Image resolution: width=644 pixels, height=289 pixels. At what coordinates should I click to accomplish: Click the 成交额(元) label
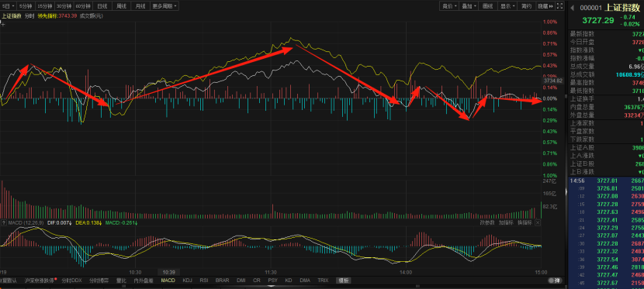92,16
